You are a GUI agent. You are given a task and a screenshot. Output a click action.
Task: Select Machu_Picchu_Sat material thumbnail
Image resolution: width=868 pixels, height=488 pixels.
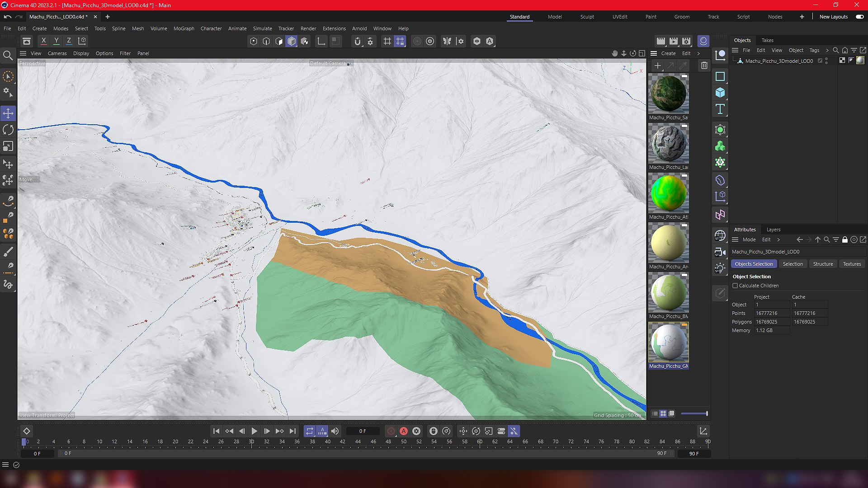[669, 94]
